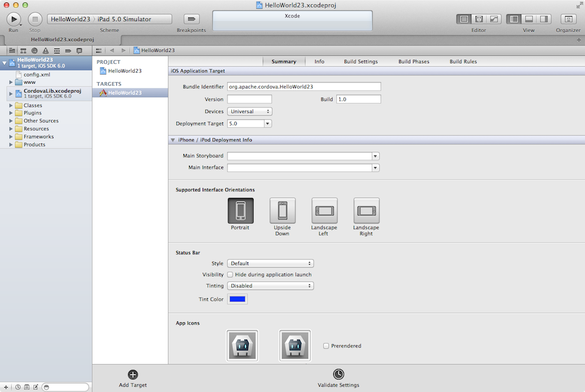Open the Organizer window

568,19
